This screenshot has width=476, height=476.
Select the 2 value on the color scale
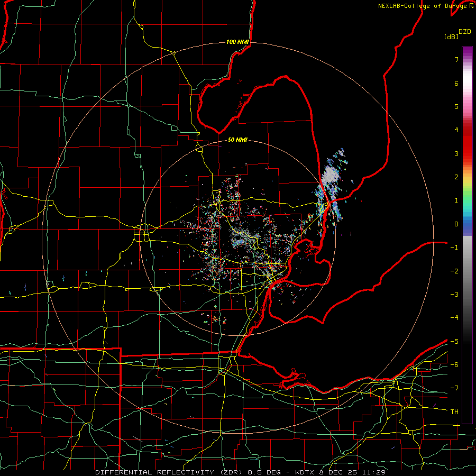point(456,177)
